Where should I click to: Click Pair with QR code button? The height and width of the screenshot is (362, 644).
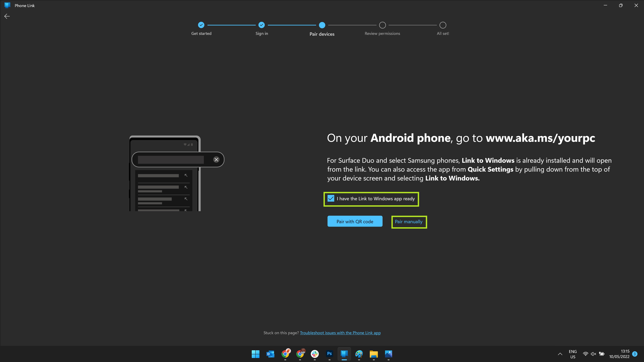[355, 221]
